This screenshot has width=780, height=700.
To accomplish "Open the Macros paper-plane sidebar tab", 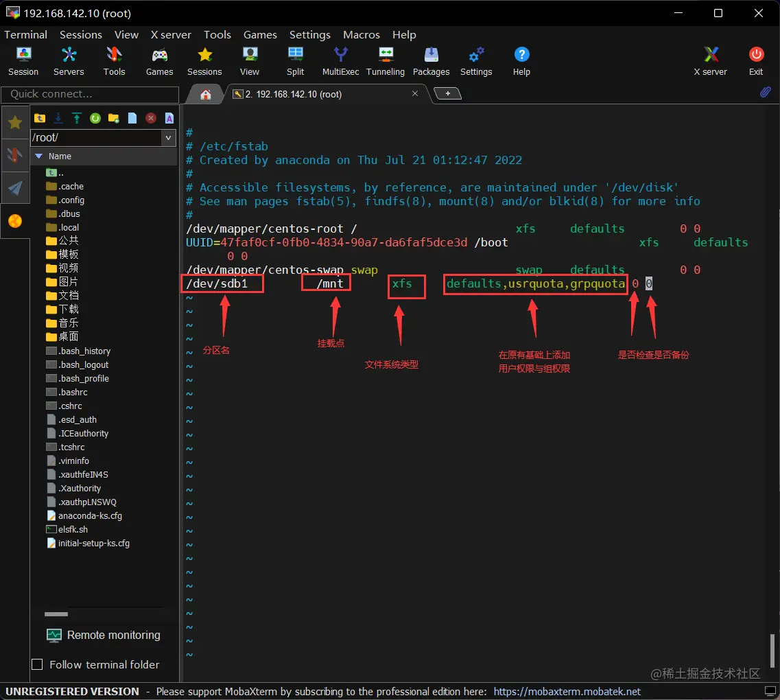I will pos(15,187).
